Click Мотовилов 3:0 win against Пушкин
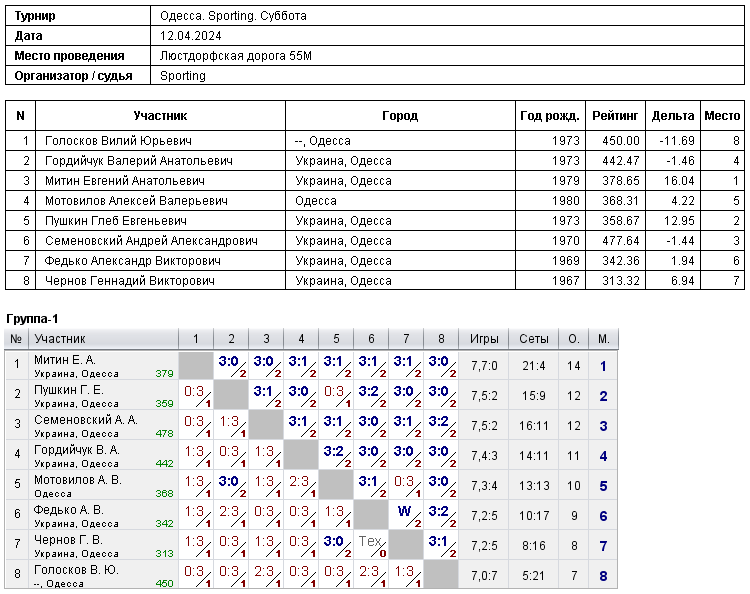The width and height of the screenshot is (750, 594). click(x=231, y=485)
